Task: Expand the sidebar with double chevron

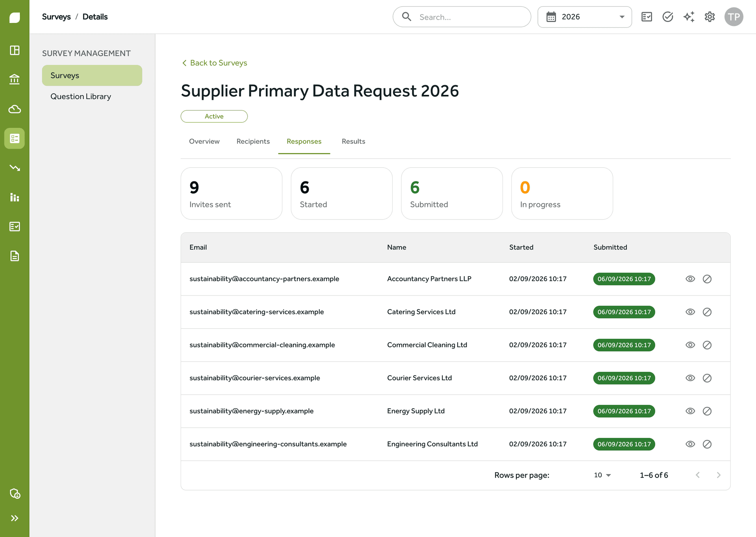Action: (15, 518)
